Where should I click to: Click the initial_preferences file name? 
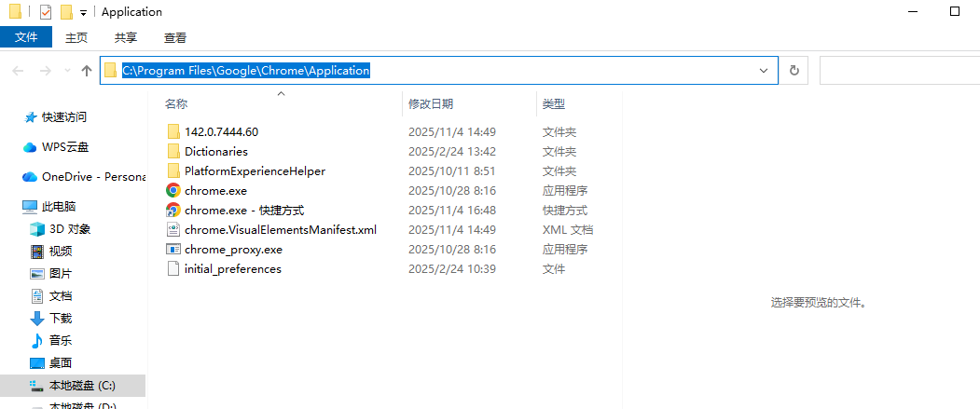pos(233,268)
